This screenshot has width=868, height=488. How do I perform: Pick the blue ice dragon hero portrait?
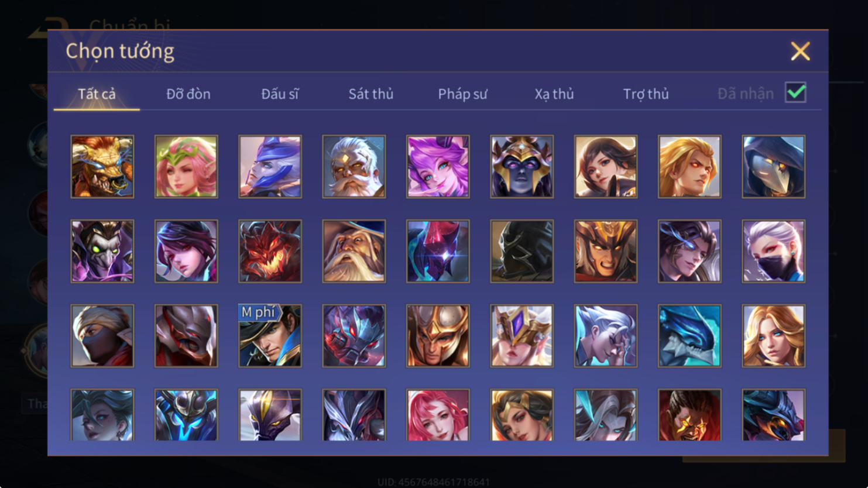click(689, 336)
